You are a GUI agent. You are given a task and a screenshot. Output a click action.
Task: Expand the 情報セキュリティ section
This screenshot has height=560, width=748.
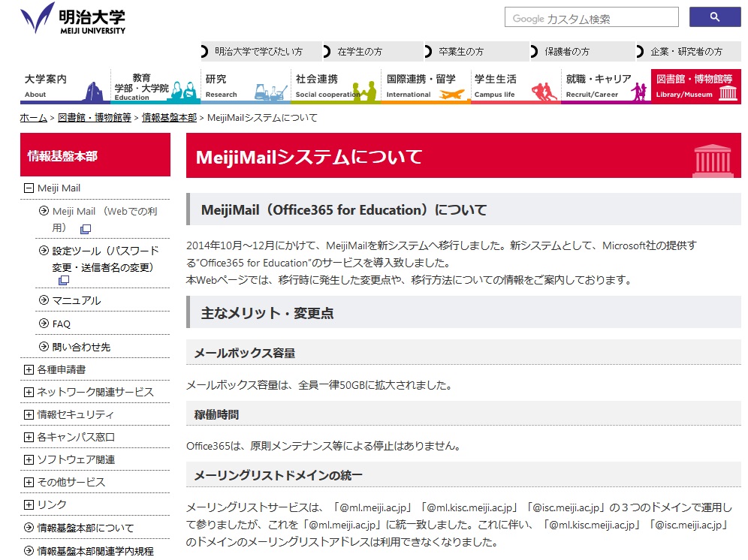29,414
